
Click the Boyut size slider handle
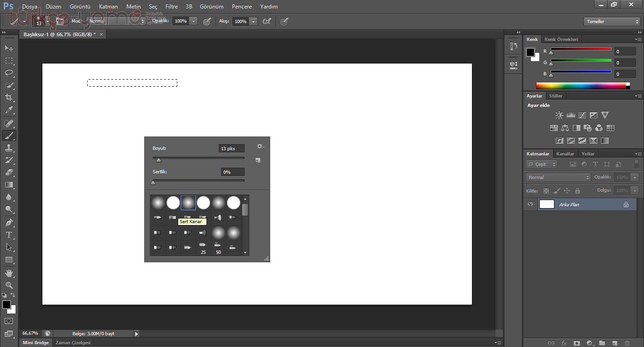tap(158, 160)
